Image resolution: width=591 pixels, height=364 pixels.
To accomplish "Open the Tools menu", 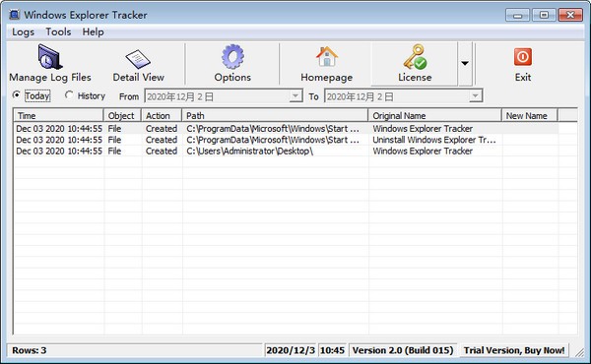I will (58, 32).
